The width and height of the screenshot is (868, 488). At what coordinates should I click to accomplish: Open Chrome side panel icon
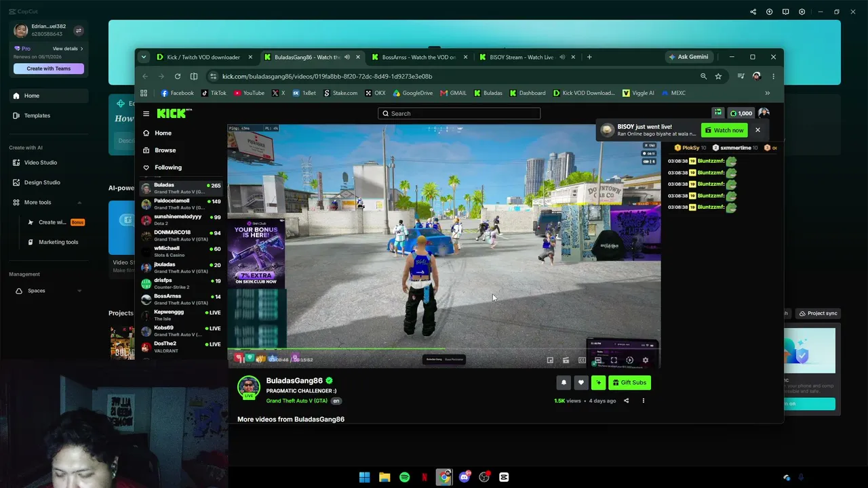click(x=194, y=77)
